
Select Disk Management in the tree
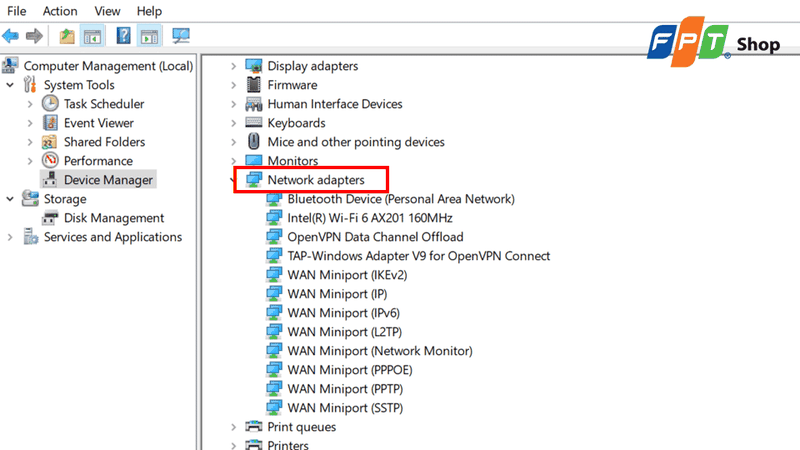pyautogui.click(x=114, y=218)
